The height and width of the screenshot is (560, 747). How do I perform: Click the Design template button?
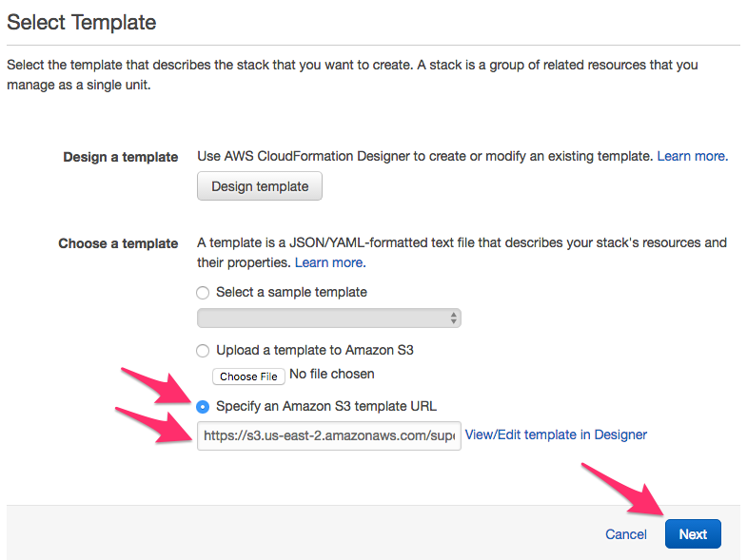[x=259, y=186]
